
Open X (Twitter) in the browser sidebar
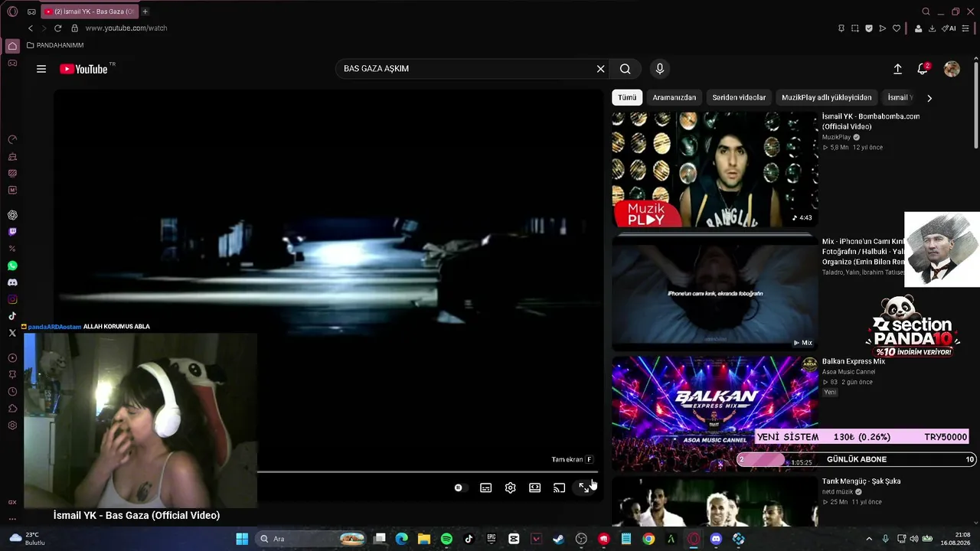[12, 333]
